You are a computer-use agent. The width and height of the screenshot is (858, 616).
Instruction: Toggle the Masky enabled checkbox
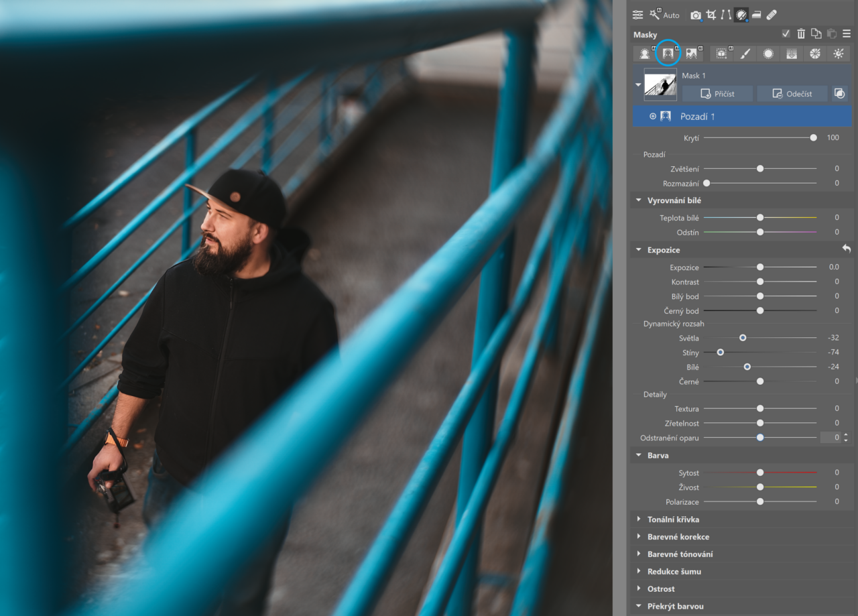[x=786, y=34]
